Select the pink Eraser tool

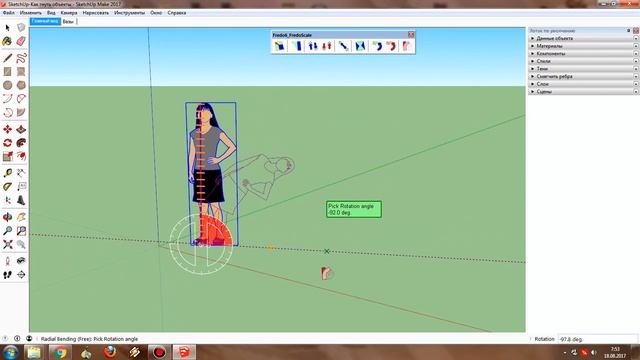(x=21, y=41)
